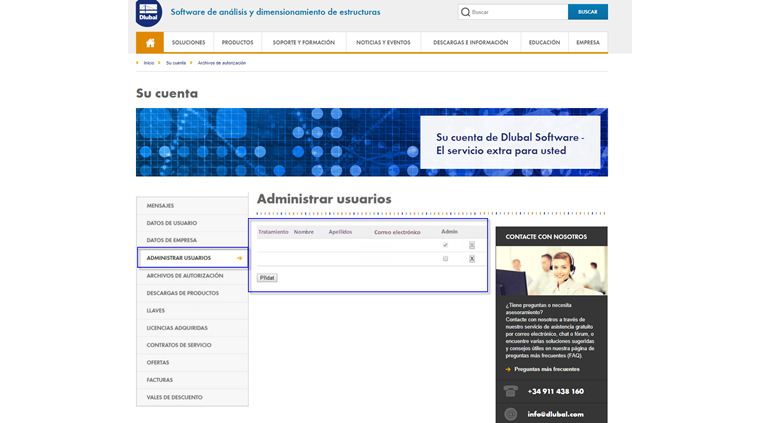
Task: Open the Preguntas más frecuentes link
Action: tap(547, 369)
